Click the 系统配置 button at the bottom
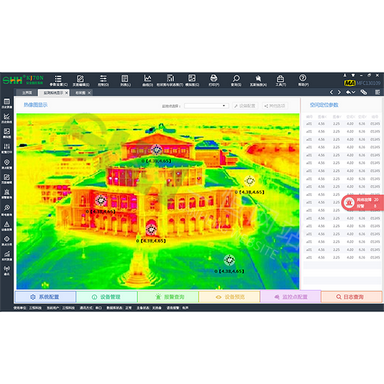 point(45,297)
